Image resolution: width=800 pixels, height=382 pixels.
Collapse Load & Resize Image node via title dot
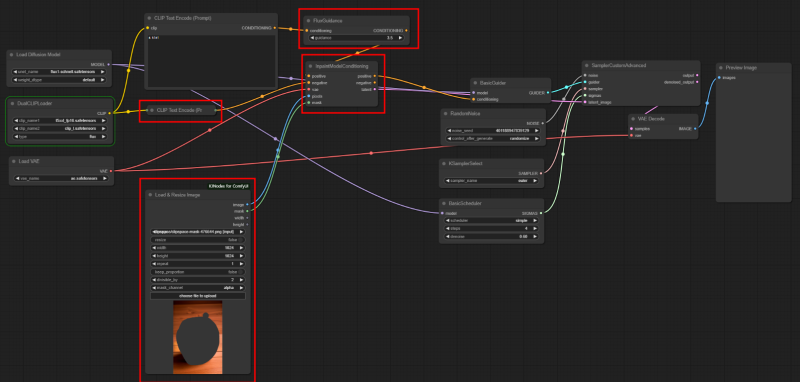(150, 195)
